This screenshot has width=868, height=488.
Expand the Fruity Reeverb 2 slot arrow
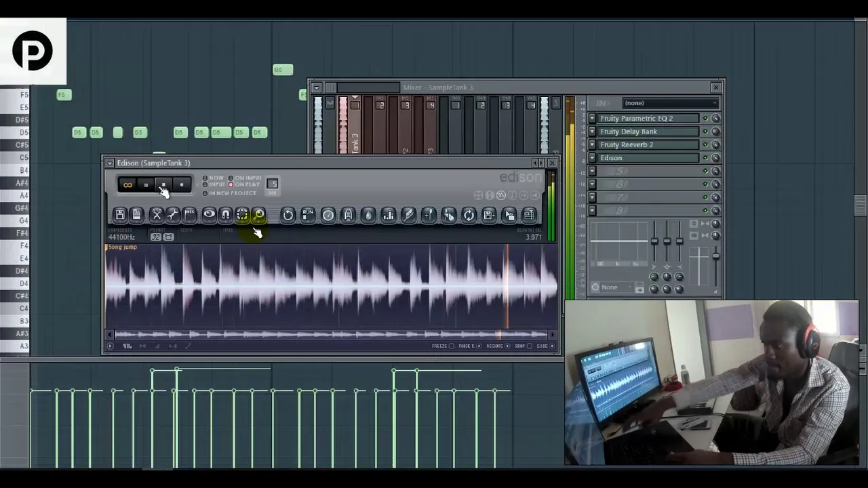(x=592, y=144)
